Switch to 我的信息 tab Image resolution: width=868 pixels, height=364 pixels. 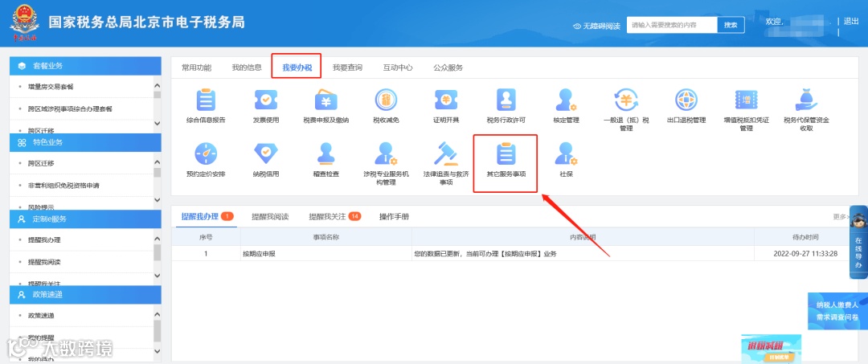click(x=247, y=68)
